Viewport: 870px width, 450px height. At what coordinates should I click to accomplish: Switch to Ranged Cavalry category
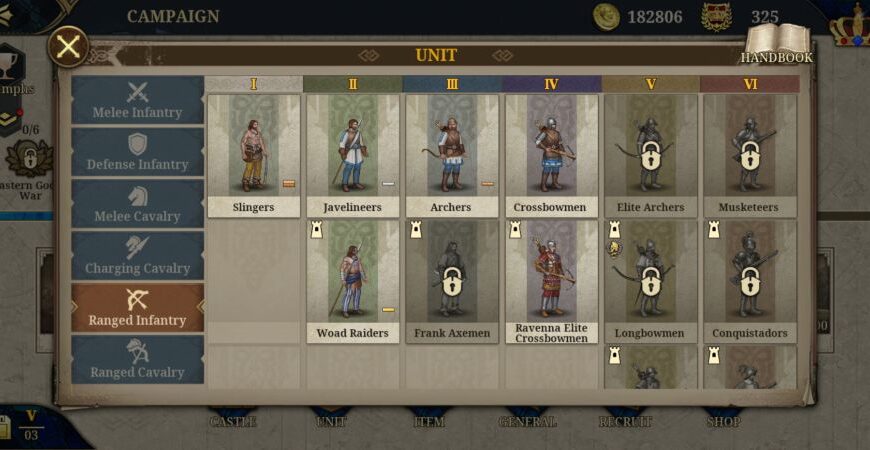tap(138, 360)
